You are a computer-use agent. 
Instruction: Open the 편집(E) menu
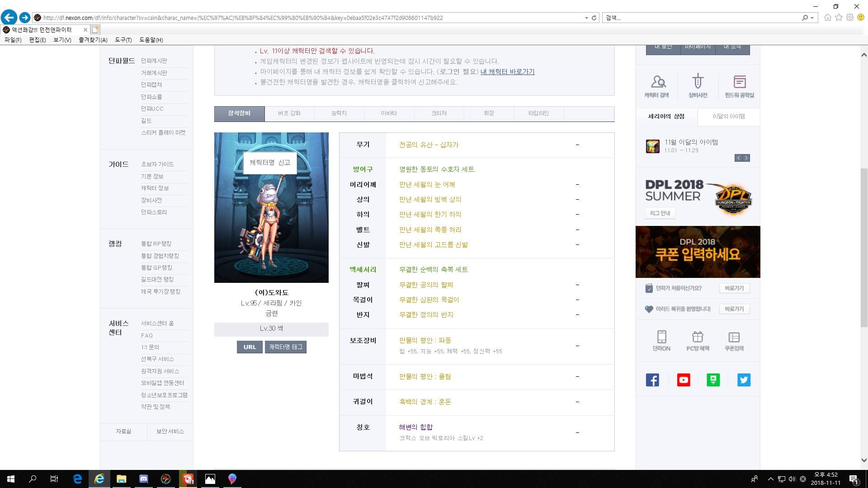click(x=38, y=40)
